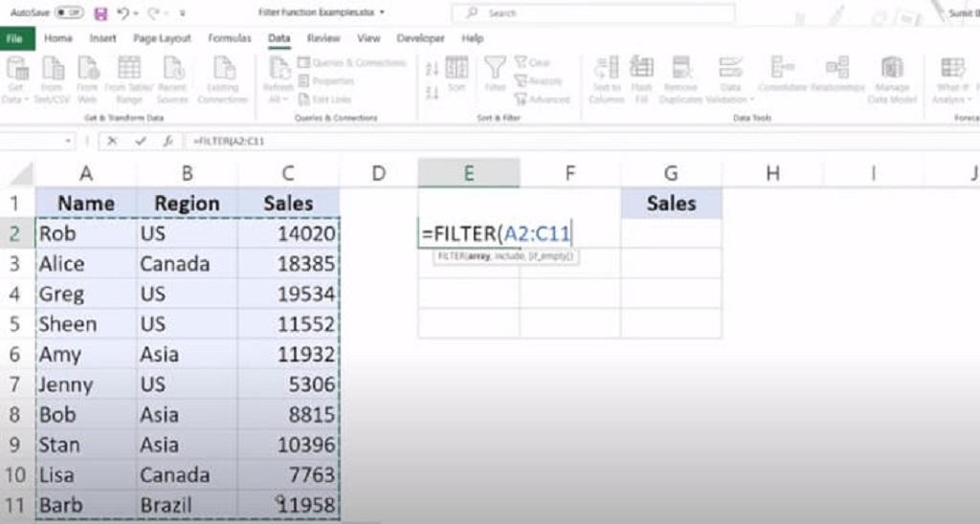Click Sort Z to A icon
980x524 pixels.
click(x=432, y=93)
